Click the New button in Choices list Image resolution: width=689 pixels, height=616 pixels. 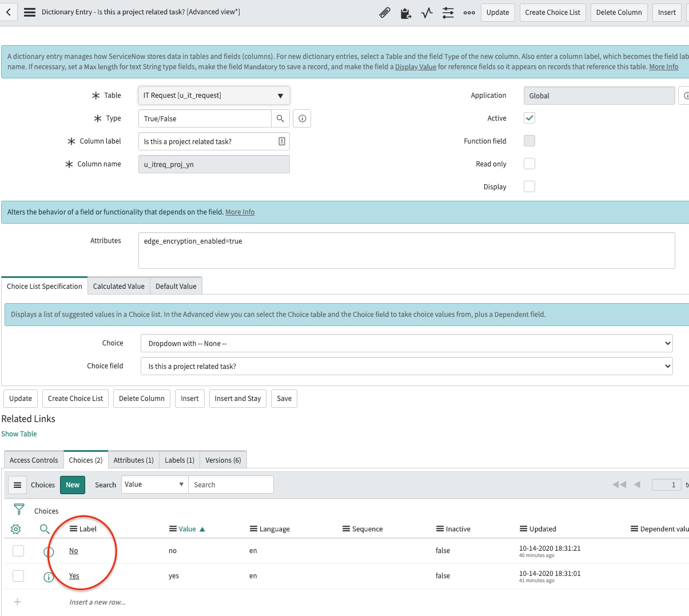(73, 484)
